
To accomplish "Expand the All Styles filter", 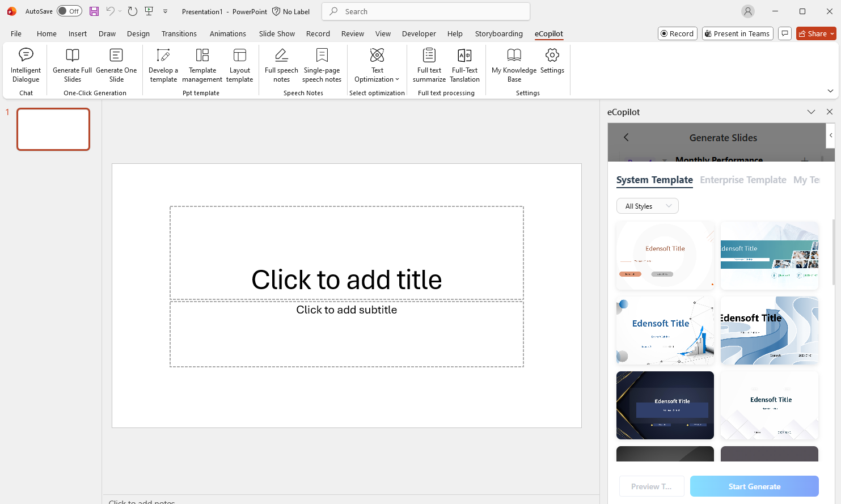I will 647,205.
